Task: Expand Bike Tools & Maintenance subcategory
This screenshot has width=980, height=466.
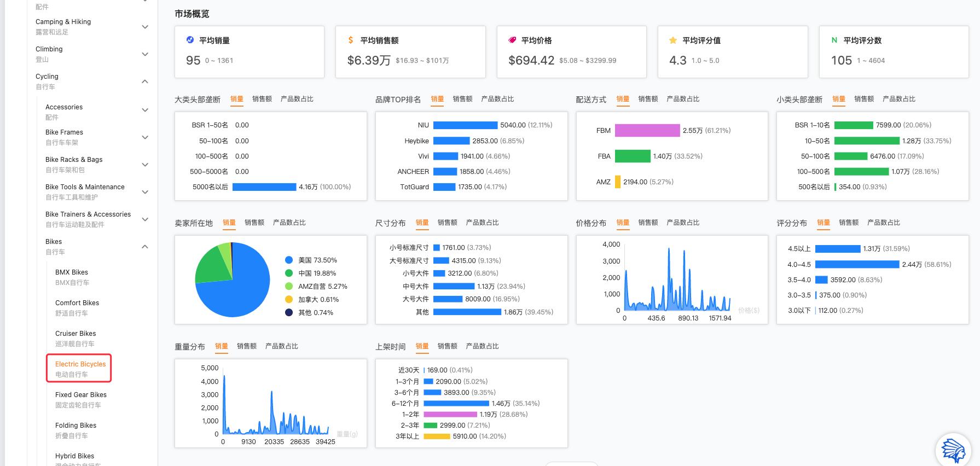Action: tap(145, 192)
